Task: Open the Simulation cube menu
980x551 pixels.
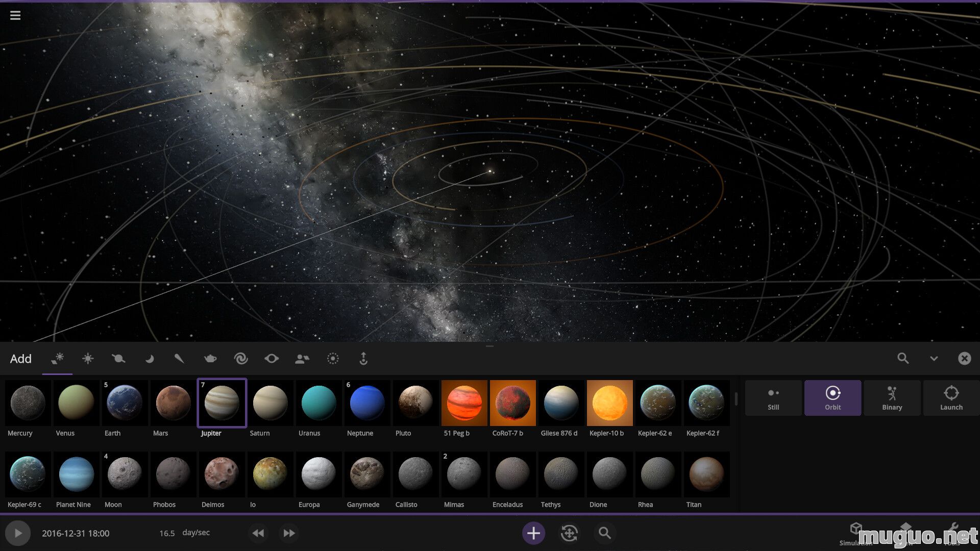Action: (856, 534)
